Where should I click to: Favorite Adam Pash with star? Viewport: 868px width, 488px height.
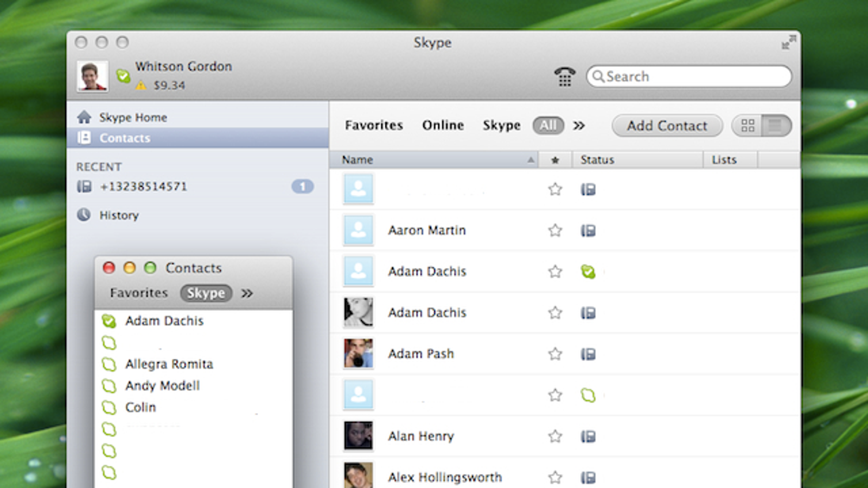pyautogui.click(x=555, y=354)
